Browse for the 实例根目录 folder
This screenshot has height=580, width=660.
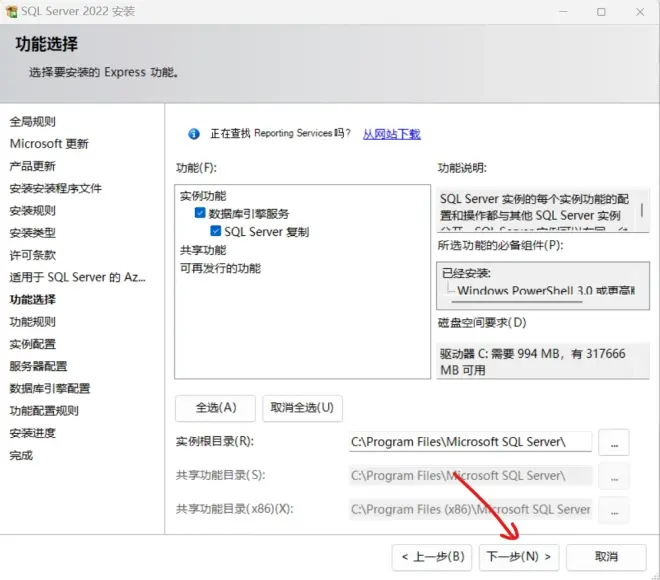(x=614, y=442)
